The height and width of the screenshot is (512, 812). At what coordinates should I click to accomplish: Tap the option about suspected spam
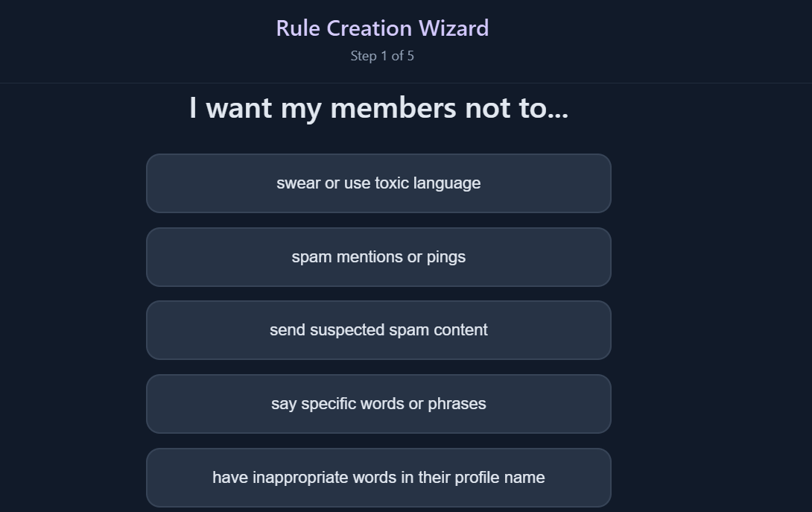378,330
